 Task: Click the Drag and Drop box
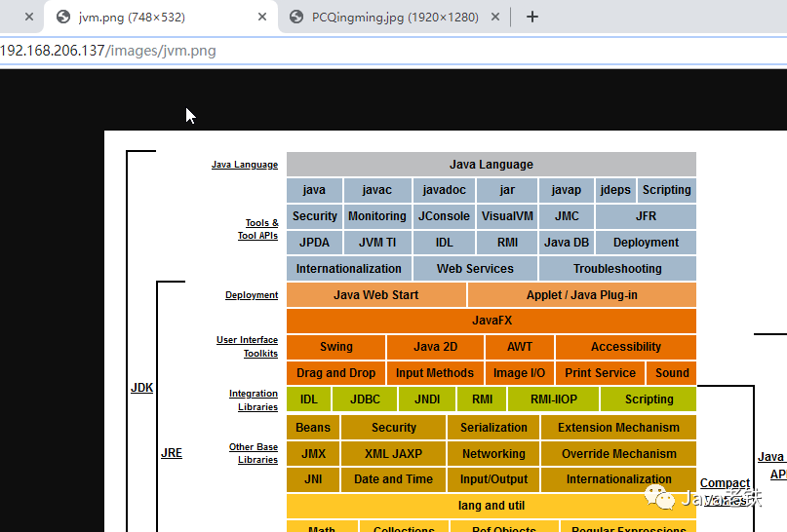pyautogui.click(x=335, y=373)
